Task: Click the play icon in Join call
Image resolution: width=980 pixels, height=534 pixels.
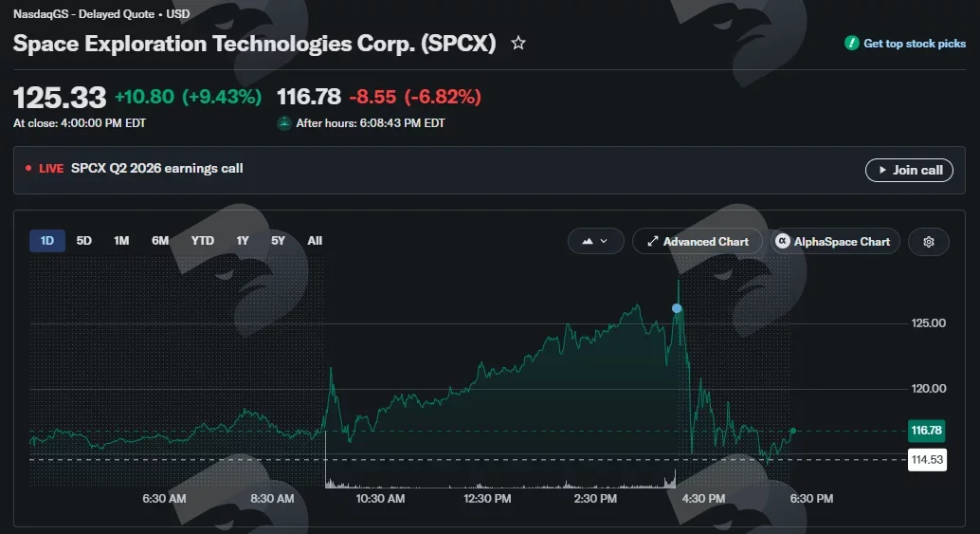Action: [x=882, y=170]
